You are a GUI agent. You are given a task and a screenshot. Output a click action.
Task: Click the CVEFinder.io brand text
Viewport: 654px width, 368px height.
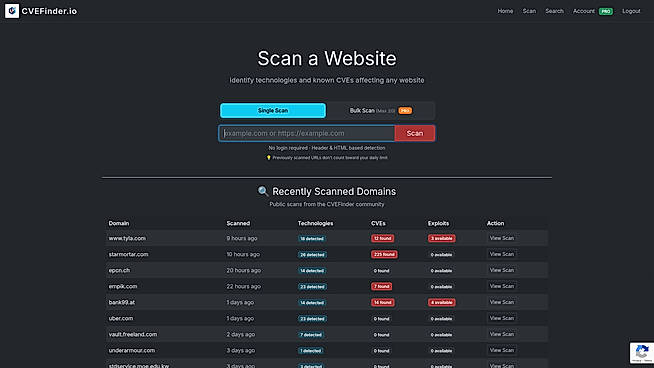(49, 11)
